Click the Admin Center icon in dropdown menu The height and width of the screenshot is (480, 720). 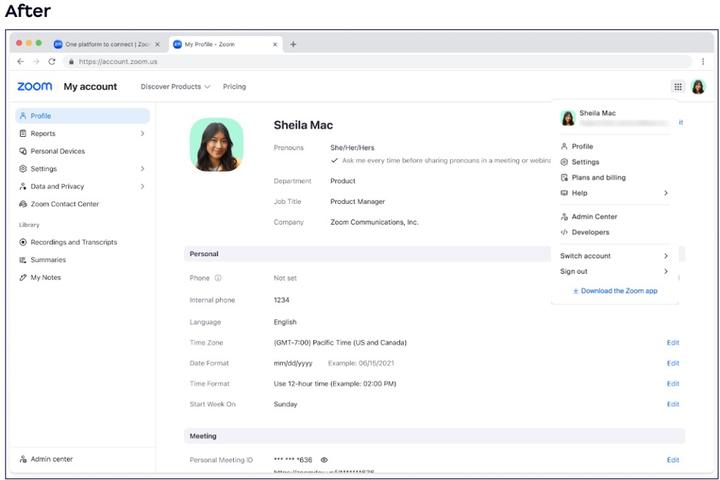tap(564, 216)
